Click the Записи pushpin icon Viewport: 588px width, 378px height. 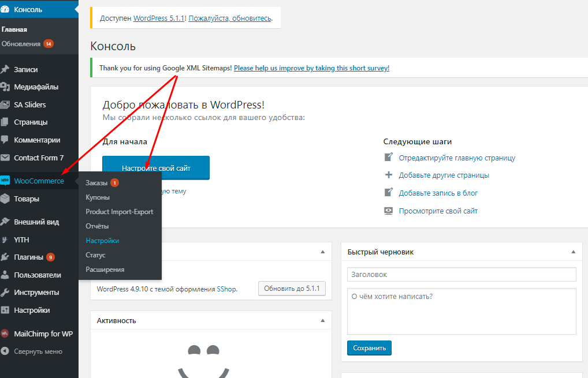point(5,69)
